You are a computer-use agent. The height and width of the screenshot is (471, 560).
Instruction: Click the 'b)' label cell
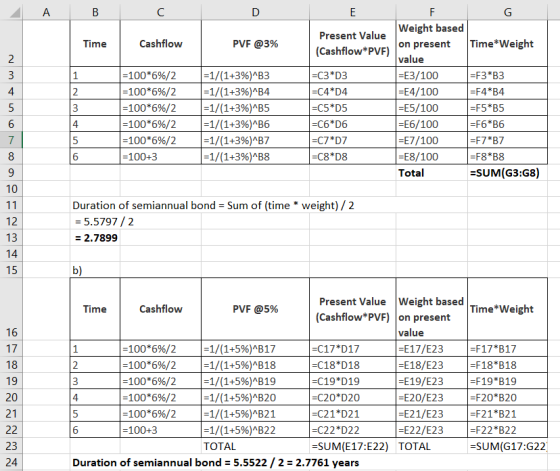pos(95,270)
